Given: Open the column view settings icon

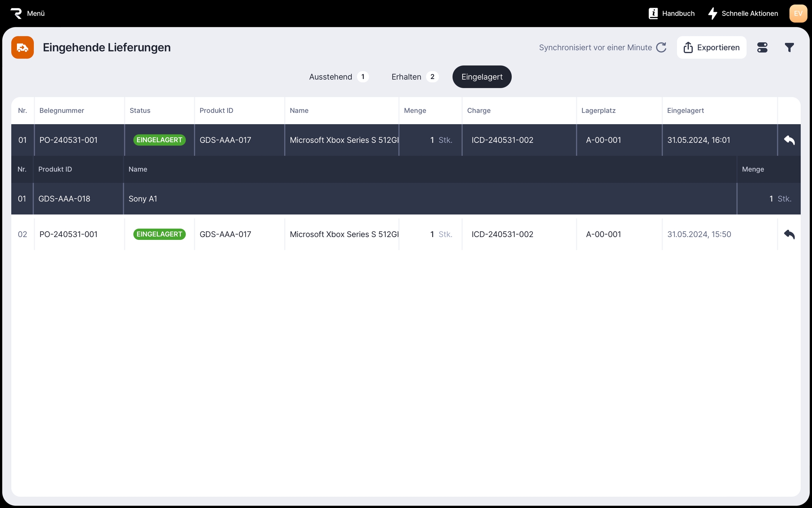Looking at the screenshot, I should click(x=762, y=47).
